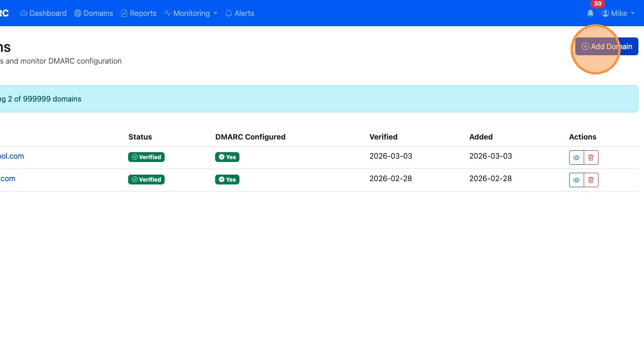Viewport: 644px width, 360px height.
Task: Expand the Monitoring dropdown menu
Action: 191,13
